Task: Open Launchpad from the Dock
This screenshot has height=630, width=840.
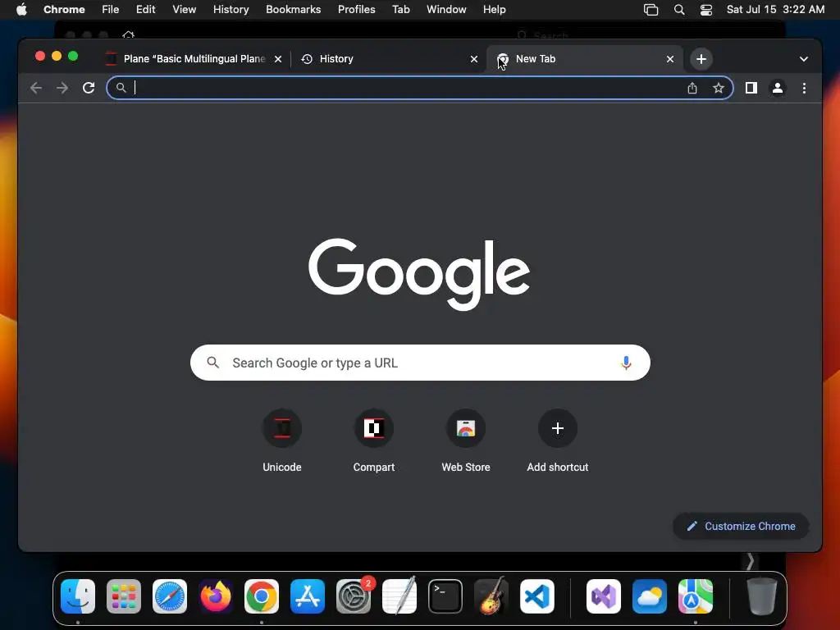Action: click(124, 596)
